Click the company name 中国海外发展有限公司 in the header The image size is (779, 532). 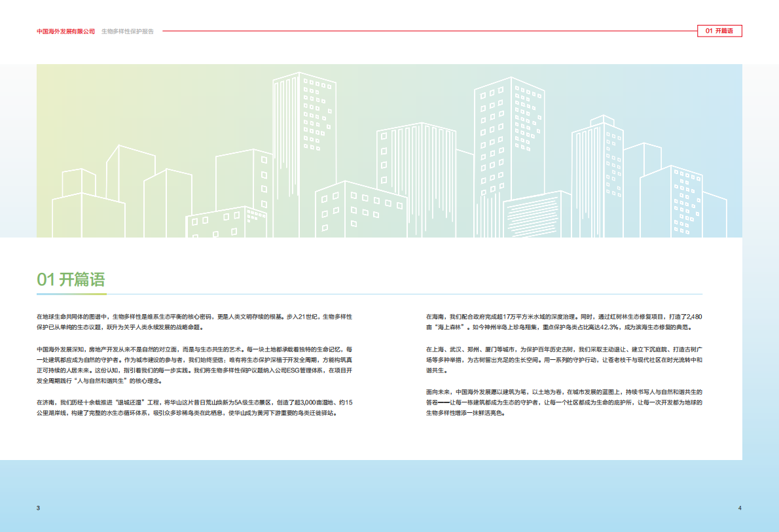point(66,31)
